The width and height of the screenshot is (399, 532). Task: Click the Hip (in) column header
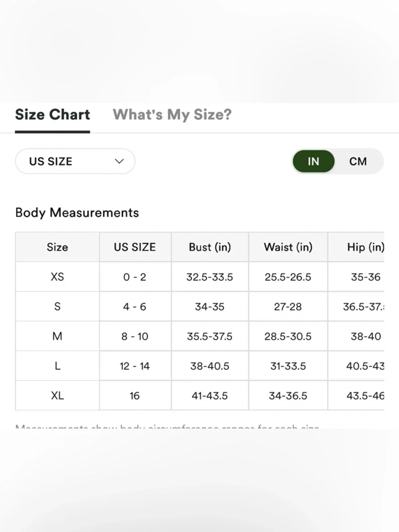(x=365, y=247)
